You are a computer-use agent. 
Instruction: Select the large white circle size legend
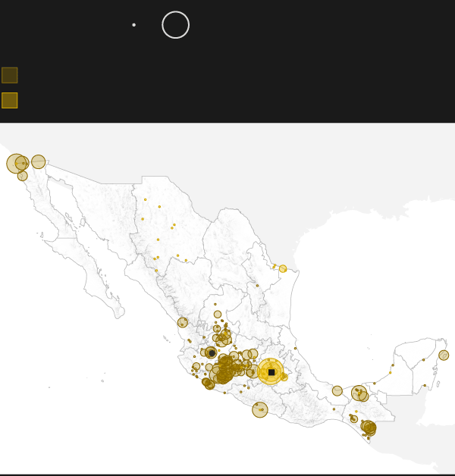pos(175,25)
